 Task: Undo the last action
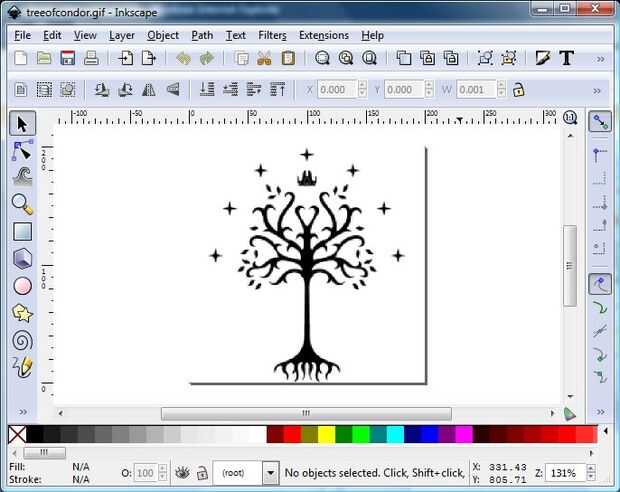point(183,58)
